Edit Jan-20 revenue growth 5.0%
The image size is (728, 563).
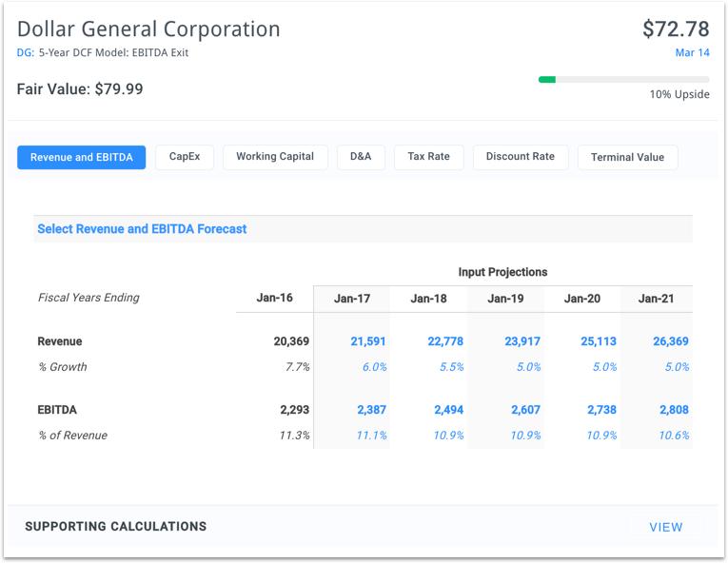click(604, 367)
